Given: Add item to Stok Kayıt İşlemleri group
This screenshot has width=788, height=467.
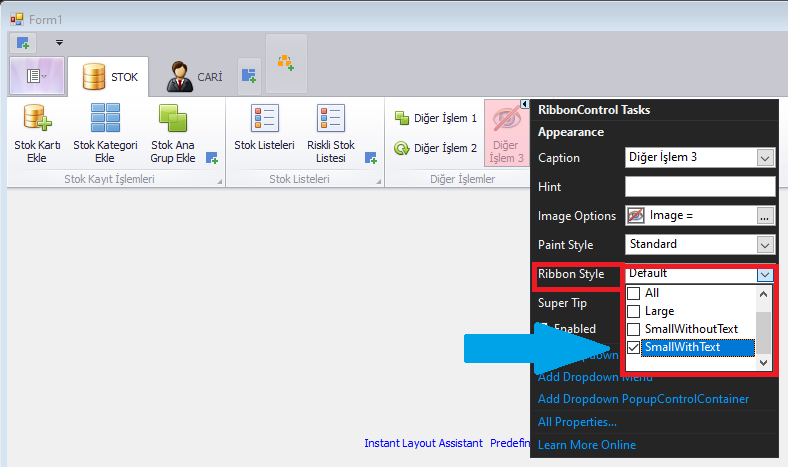Looking at the screenshot, I should (x=212, y=158).
